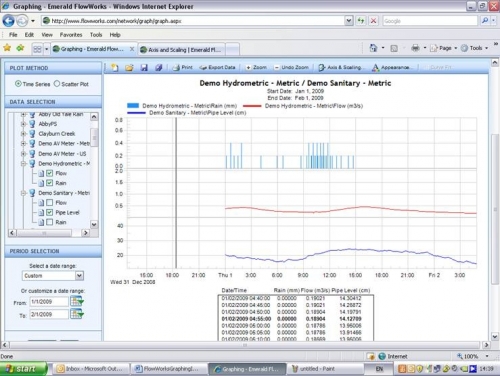Screen dimensions: 500x376
Task: Switch to untitled - Paint taskbar item
Action: tap(324, 369)
